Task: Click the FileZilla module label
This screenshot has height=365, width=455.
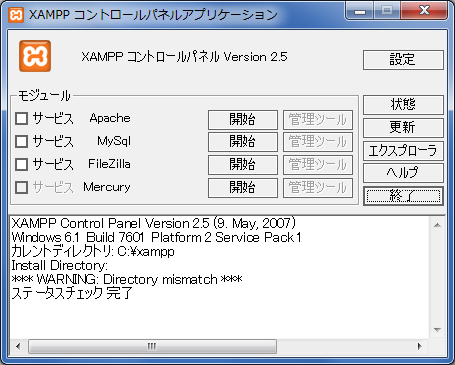Action: [x=109, y=164]
